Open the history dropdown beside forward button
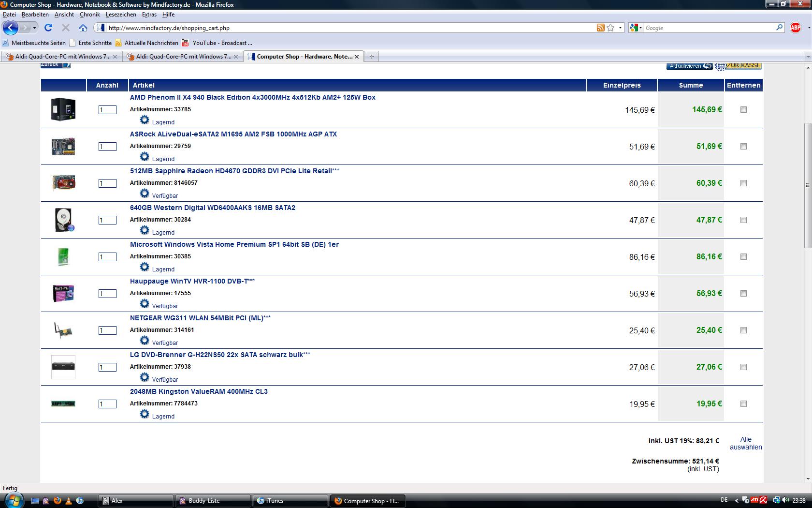The width and height of the screenshot is (812, 508). click(x=34, y=28)
